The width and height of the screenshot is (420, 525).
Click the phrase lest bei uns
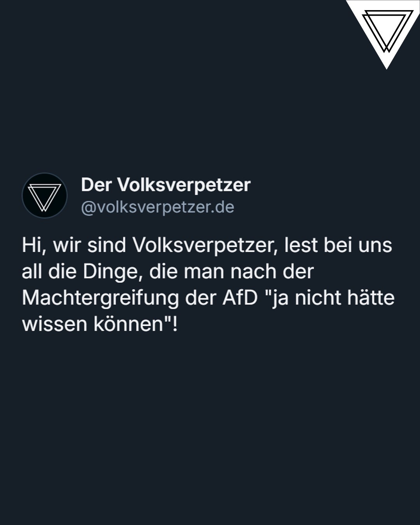tap(338, 245)
